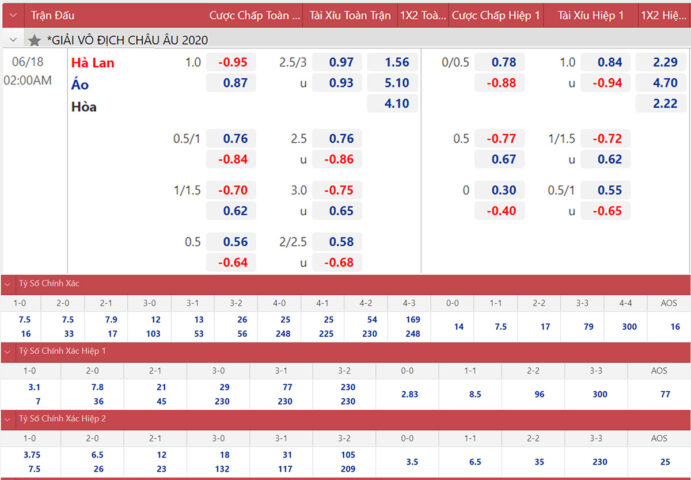Click the Tài Xỉu Hiệp 1 column header

tap(591, 16)
